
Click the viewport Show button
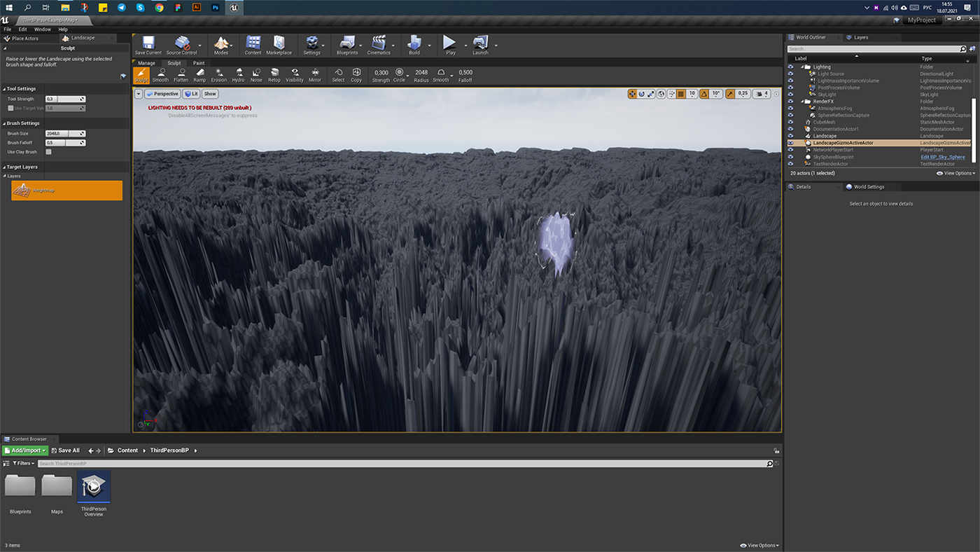[x=210, y=93]
